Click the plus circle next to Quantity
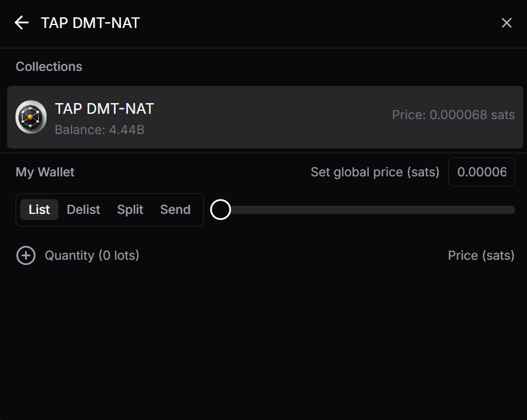 click(26, 256)
